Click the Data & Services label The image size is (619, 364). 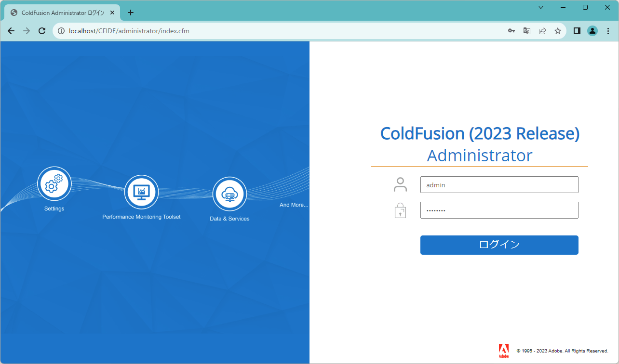(229, 219)
